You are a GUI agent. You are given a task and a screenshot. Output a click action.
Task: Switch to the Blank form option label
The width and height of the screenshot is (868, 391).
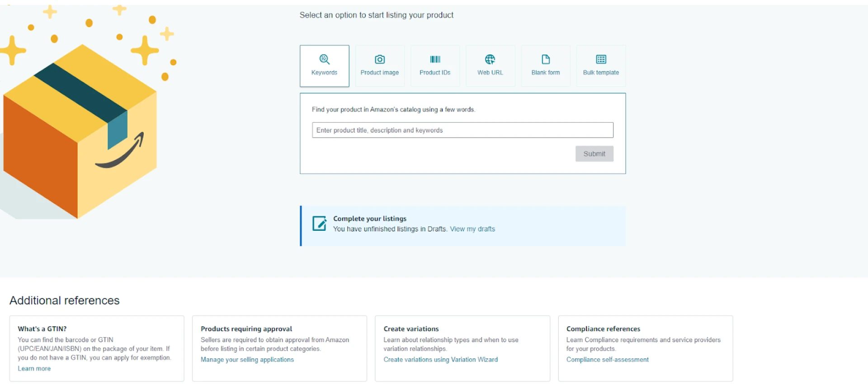tap(546, 72)
